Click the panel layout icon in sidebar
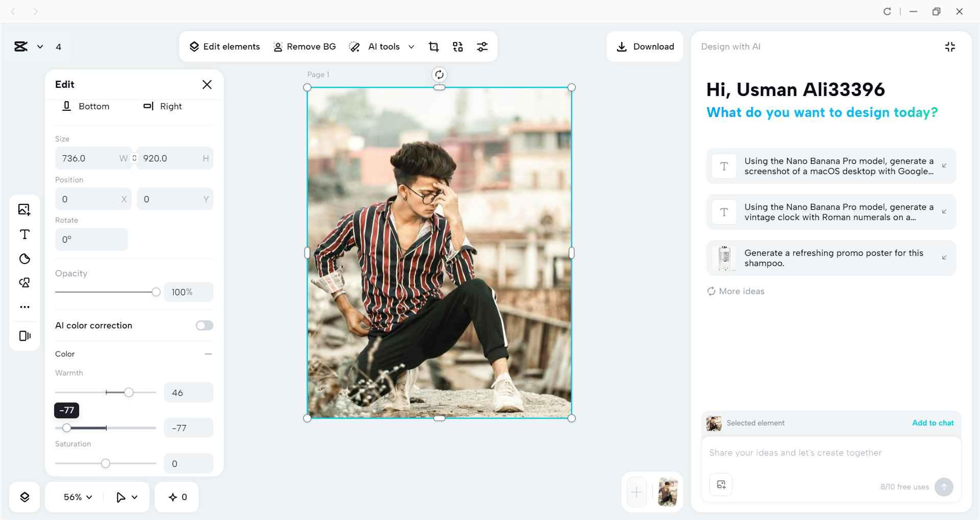 [25, 336]
